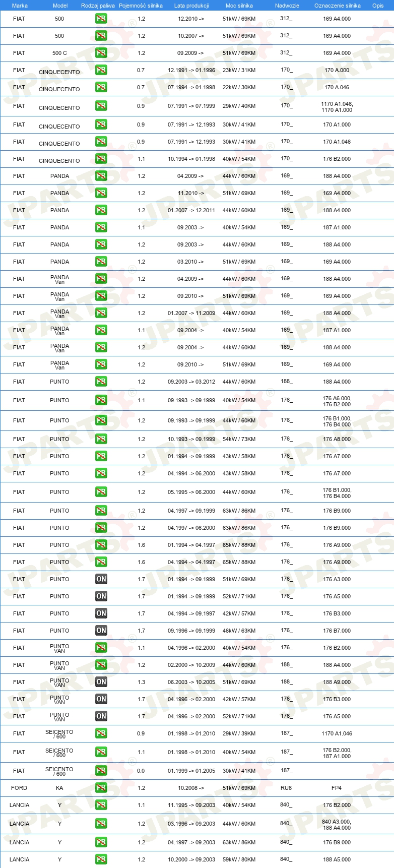Select the 176 A8.000 engine code cell
Screen dimensions: 394x868
(337, 439)
